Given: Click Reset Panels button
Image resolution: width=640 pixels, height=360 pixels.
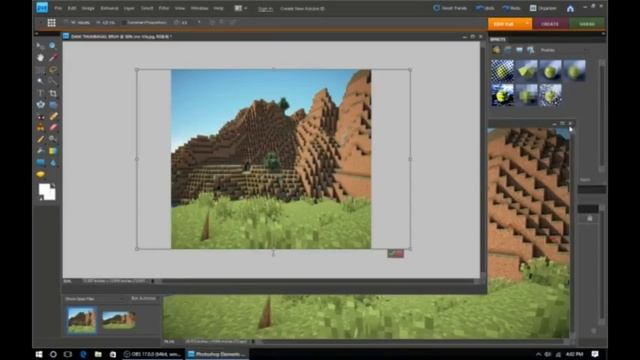Looking at the screenshot, I should (x=450, y=8).
